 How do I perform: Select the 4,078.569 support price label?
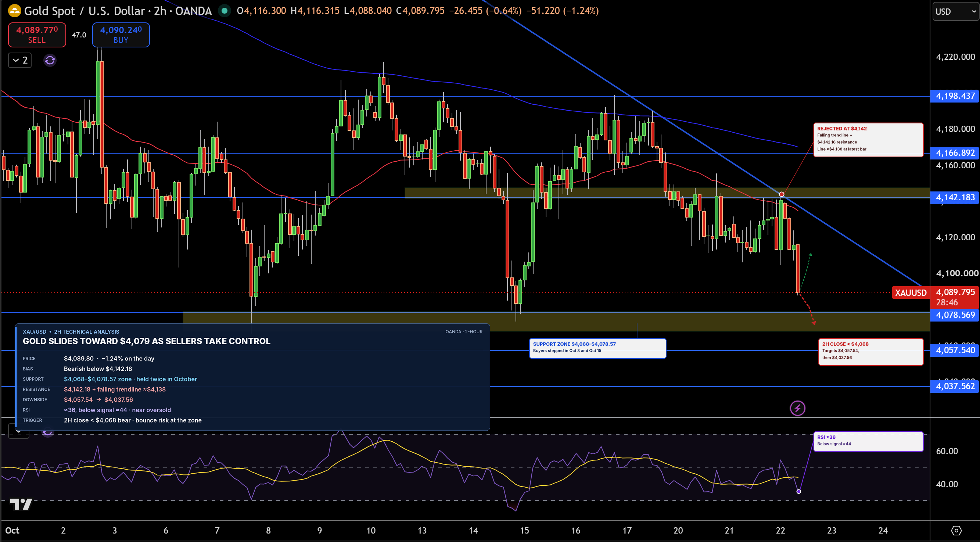click(955, 315)
